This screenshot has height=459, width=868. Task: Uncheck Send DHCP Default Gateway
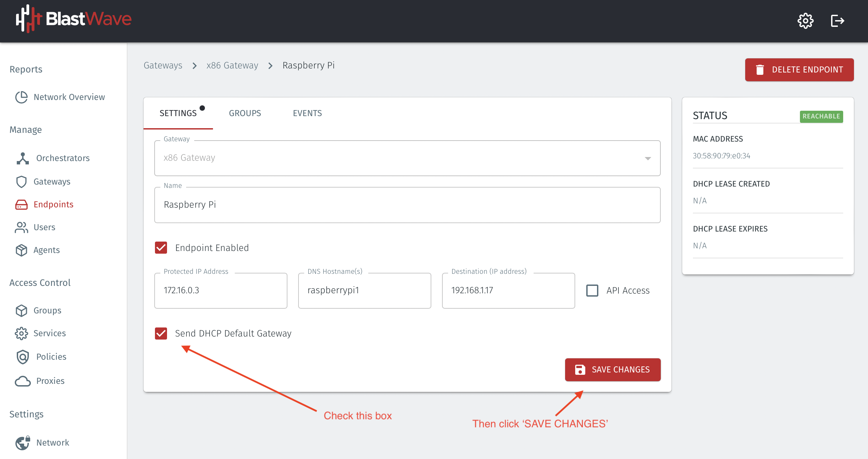[x=161, y=333]
